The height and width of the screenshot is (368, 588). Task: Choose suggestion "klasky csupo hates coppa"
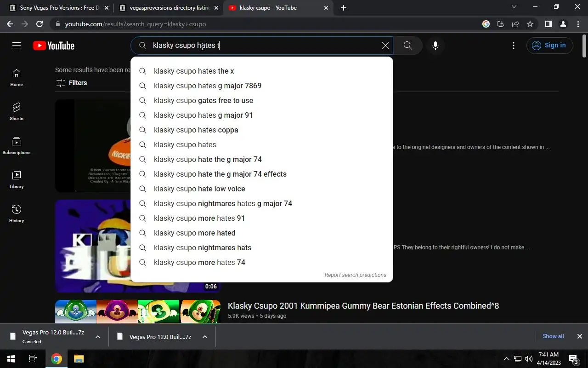(x=262, y=130)
